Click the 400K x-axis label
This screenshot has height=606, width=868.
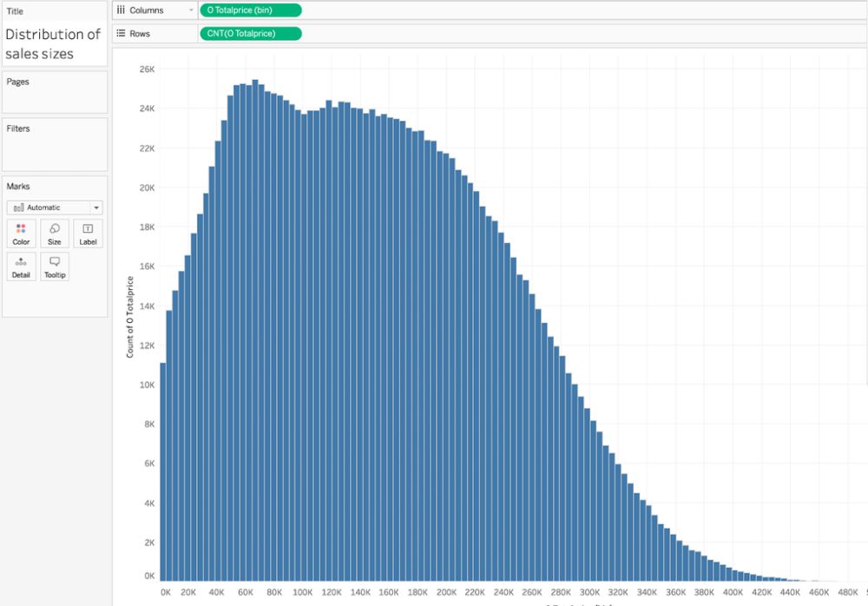coord(733,592)
